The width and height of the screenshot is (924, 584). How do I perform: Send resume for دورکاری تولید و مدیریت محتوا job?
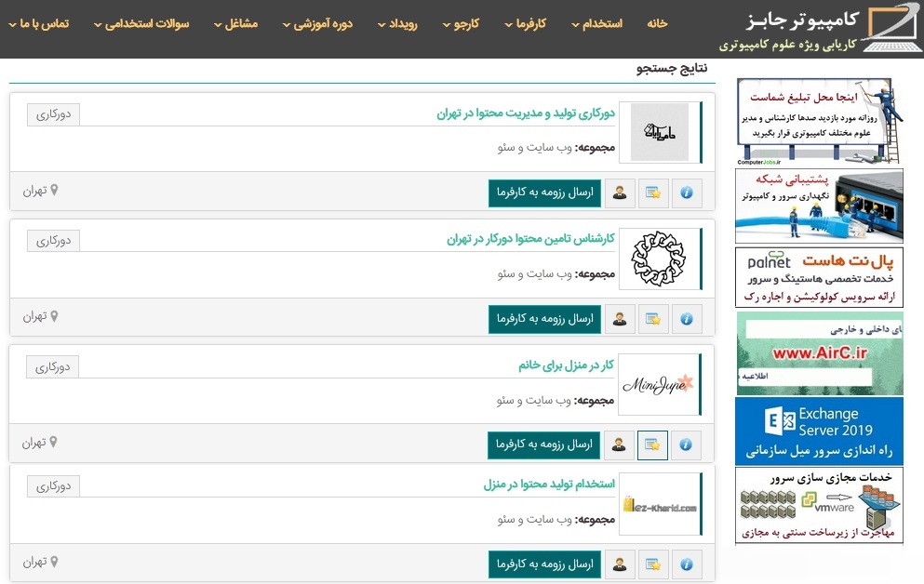[544, 192]
